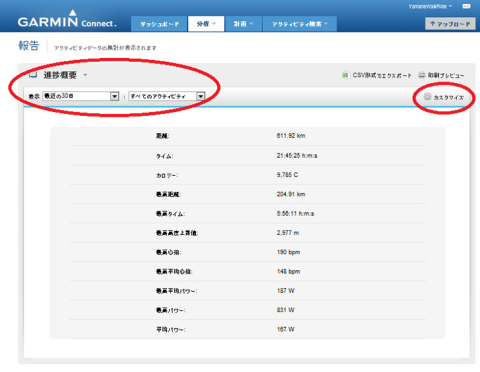This screenshot has width=480, height=372.
Task: Click the customize gear icon
Action: (427, 97)
